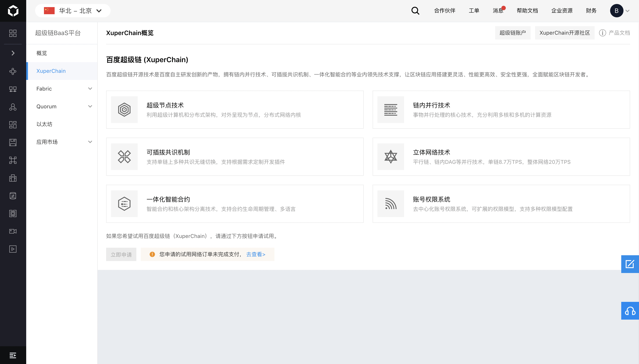Click the 超级节点技术 hexagon icon
Viewport: 639px width, 364px height.
124,109
